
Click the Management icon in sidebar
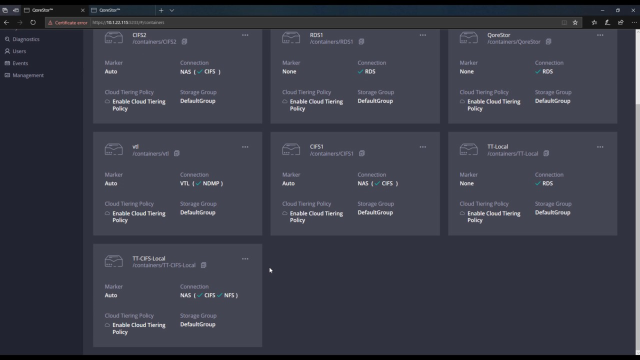(7, 75)
